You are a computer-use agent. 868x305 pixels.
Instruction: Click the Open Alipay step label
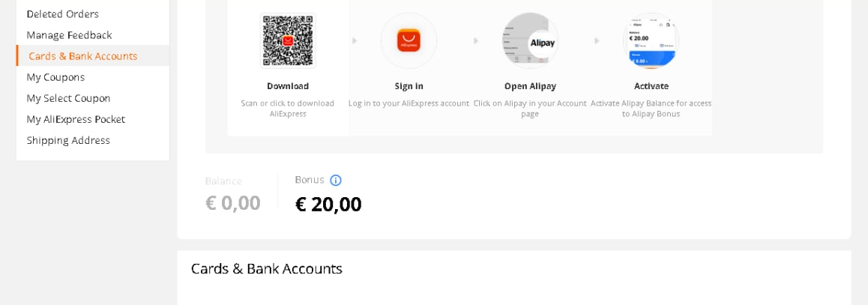point(531,86)
